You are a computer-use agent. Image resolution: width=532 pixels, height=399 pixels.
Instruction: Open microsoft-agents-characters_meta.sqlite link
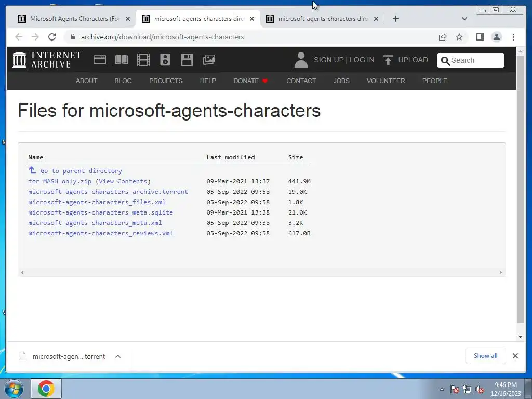(x=100, y=212)
